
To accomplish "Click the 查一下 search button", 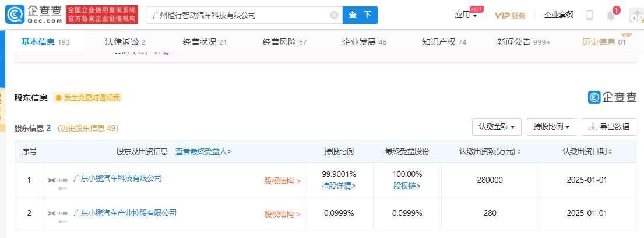I will [360, 15].
